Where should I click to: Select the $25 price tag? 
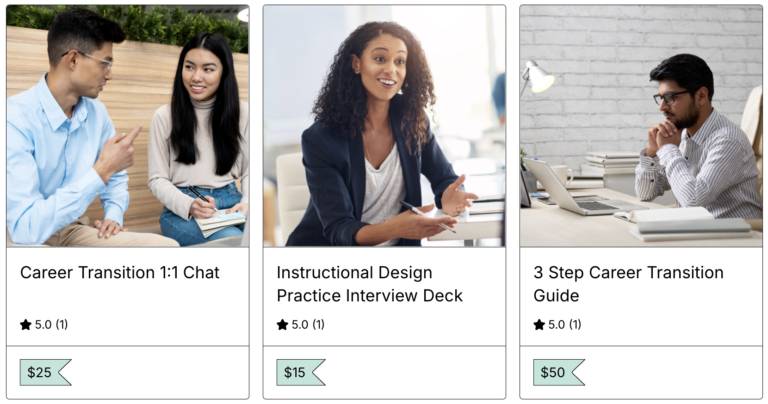(43, 373)
